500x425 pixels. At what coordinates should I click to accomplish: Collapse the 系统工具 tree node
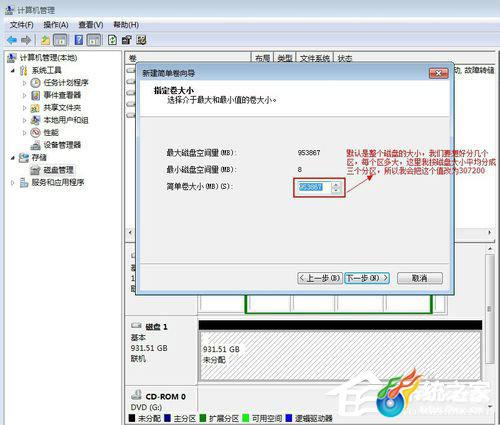pos(13,70)
